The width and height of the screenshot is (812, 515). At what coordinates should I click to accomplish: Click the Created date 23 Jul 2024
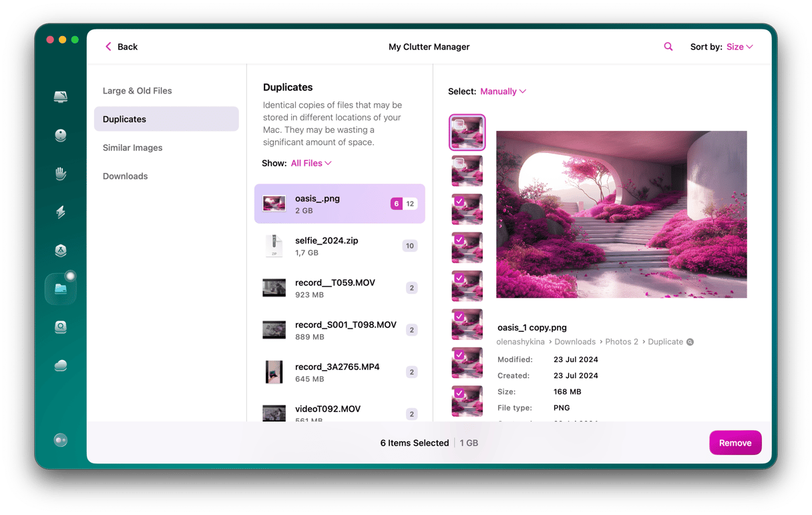576,376
